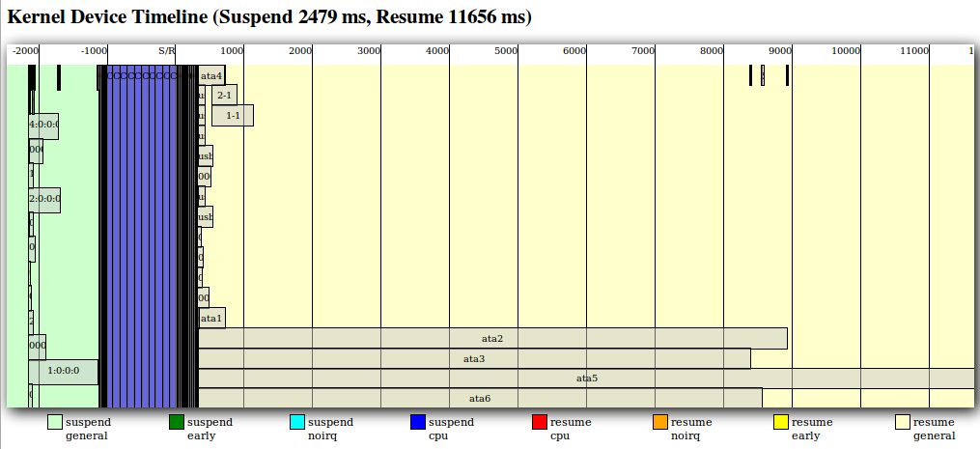
Task: Click the ata5 device bar
Action: coord(587,379)
